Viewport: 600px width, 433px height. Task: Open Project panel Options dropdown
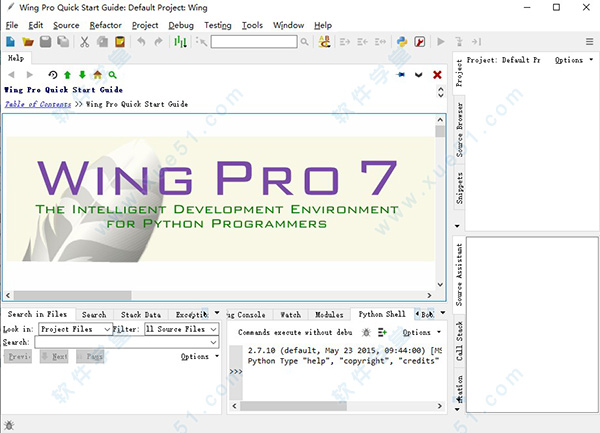coord(574,60)
